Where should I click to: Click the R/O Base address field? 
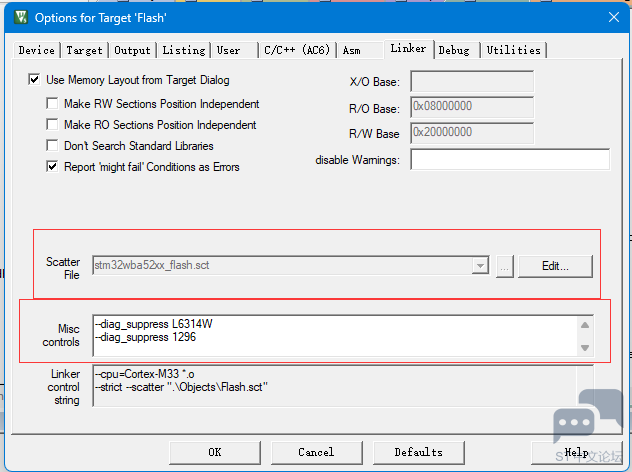[472, 107]
